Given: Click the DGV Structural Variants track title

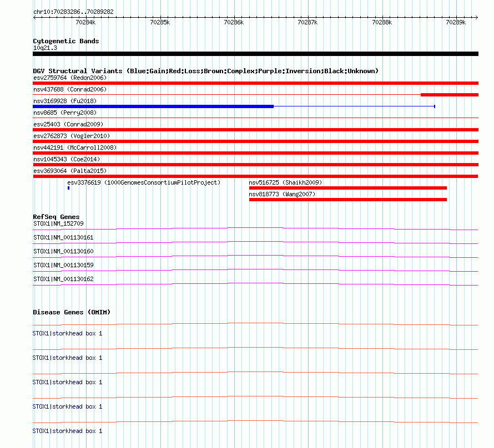Looking at the screenshot, I should [206, 71].
